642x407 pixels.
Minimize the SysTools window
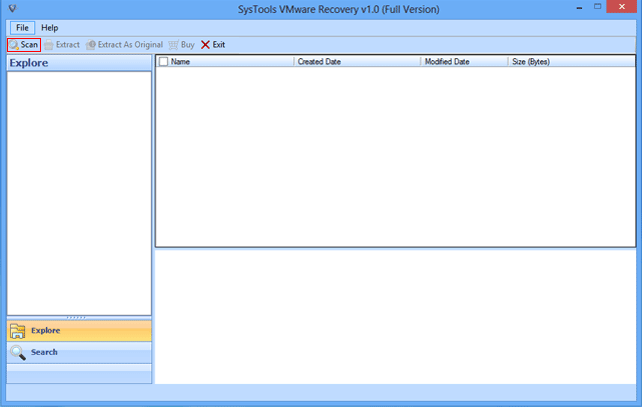[579, 7]
